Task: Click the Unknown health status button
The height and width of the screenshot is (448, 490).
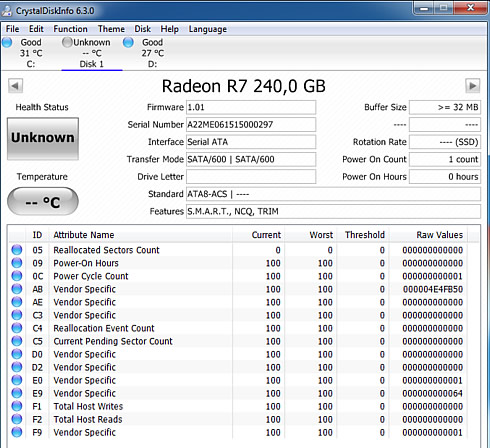Action: [43, 138]
